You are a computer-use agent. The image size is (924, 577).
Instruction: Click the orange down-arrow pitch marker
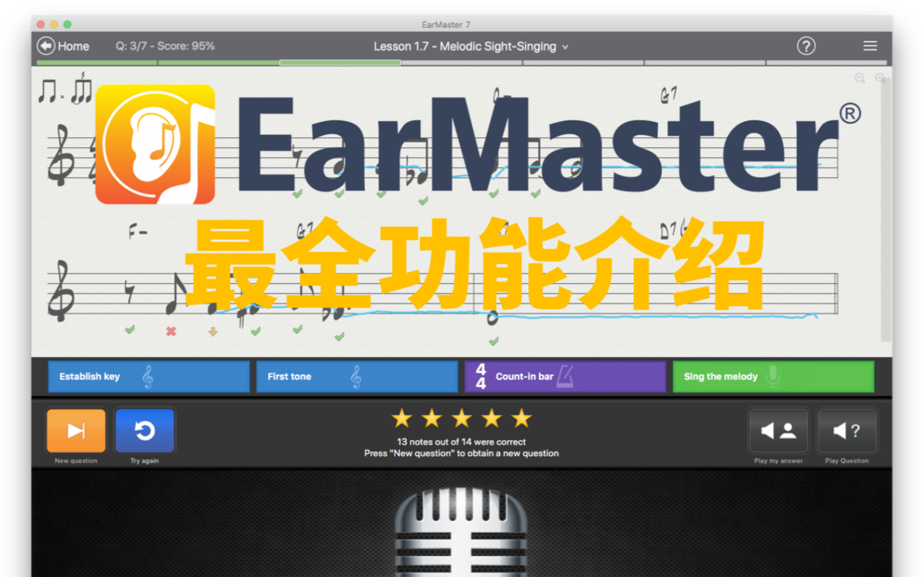[213, 332]
